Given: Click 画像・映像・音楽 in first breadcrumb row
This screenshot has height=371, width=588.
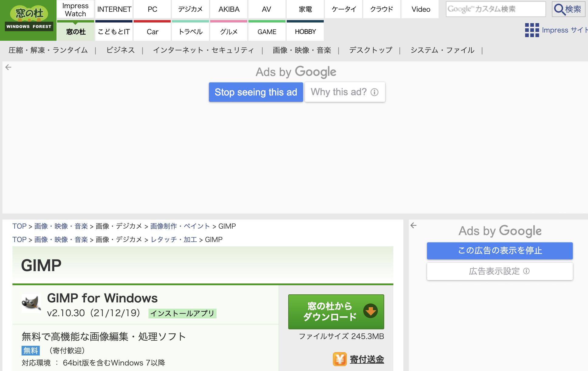Looking at the screenshot, I should pyautogui.click(x=61, y=226).
